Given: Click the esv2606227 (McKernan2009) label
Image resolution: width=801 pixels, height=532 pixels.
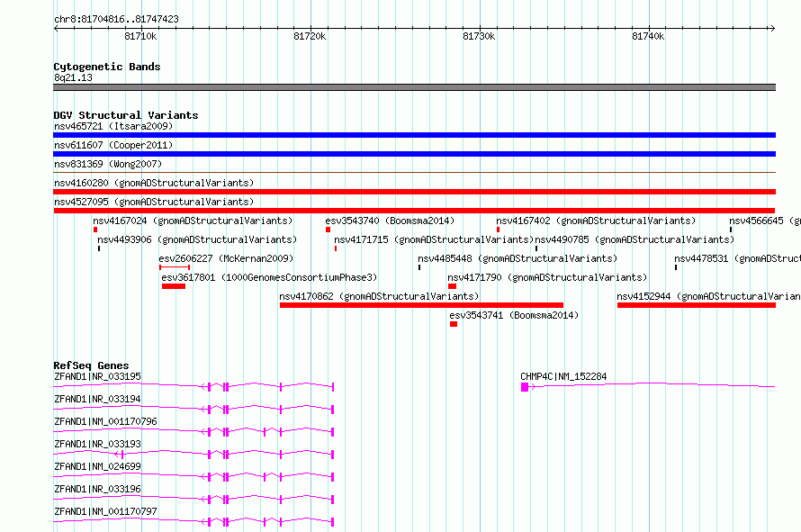Looking at the screenshot, I should [x=226, y=258].
